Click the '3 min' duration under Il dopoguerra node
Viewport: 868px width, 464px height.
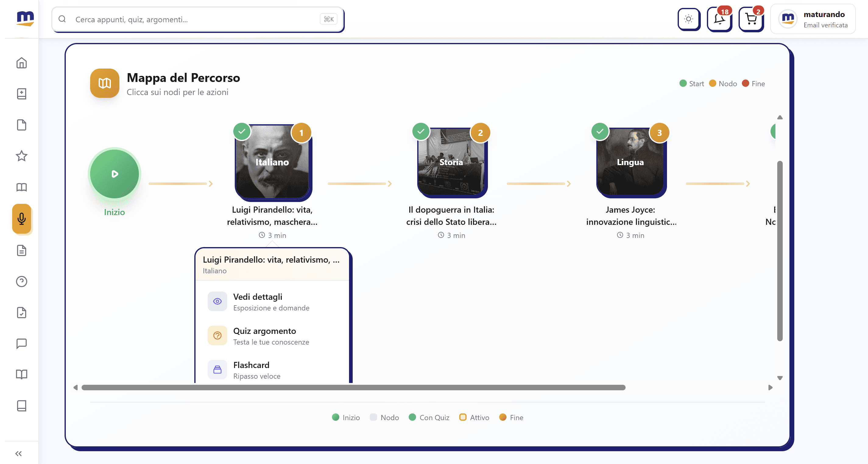point(452,235)
